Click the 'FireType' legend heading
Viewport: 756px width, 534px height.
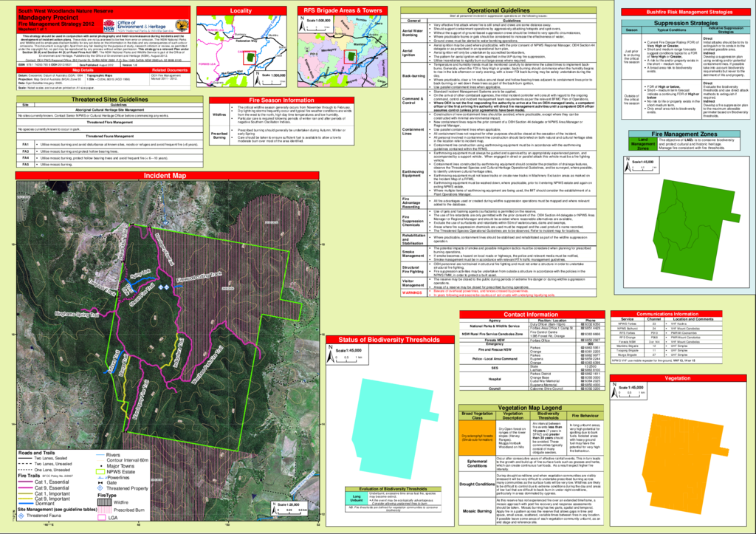click(x=107, y=496)
